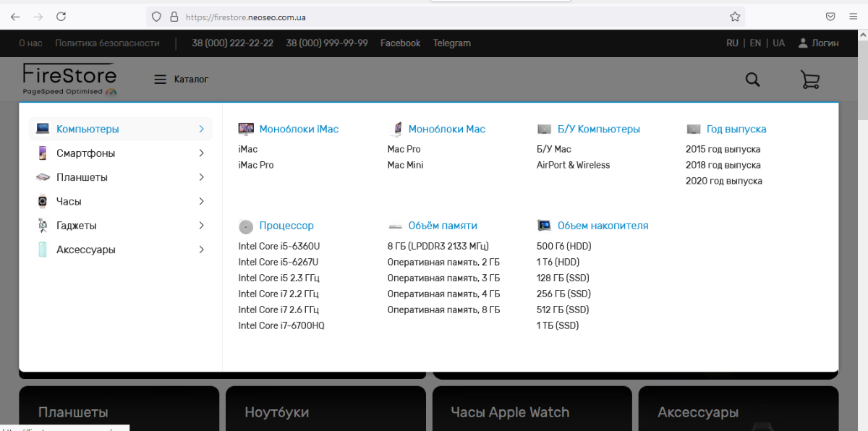Screen dimensions: 868x431
Task: Click the gadget icon next to Гаджеты
Action: pos(43,226)
